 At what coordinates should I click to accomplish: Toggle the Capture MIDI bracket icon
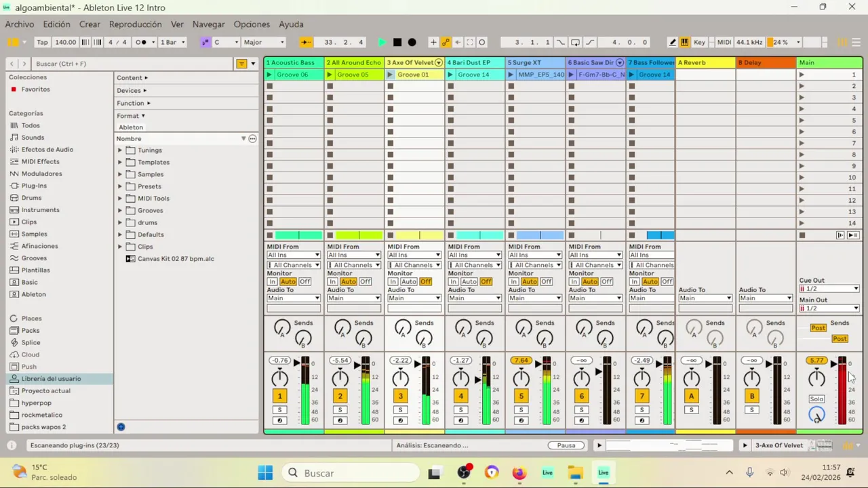point(470,42)
